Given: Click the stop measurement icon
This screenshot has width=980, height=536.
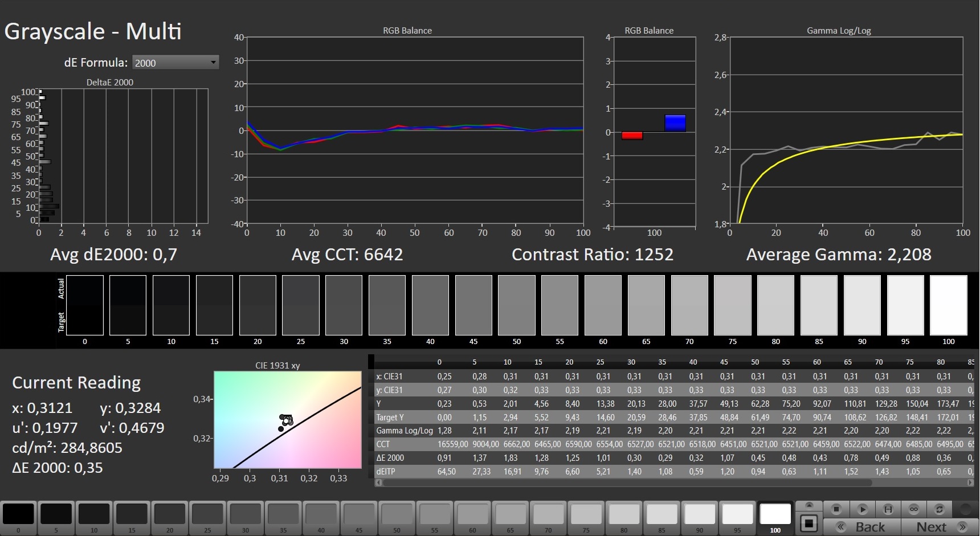Looking at the screenshot, I should [836, 509].
